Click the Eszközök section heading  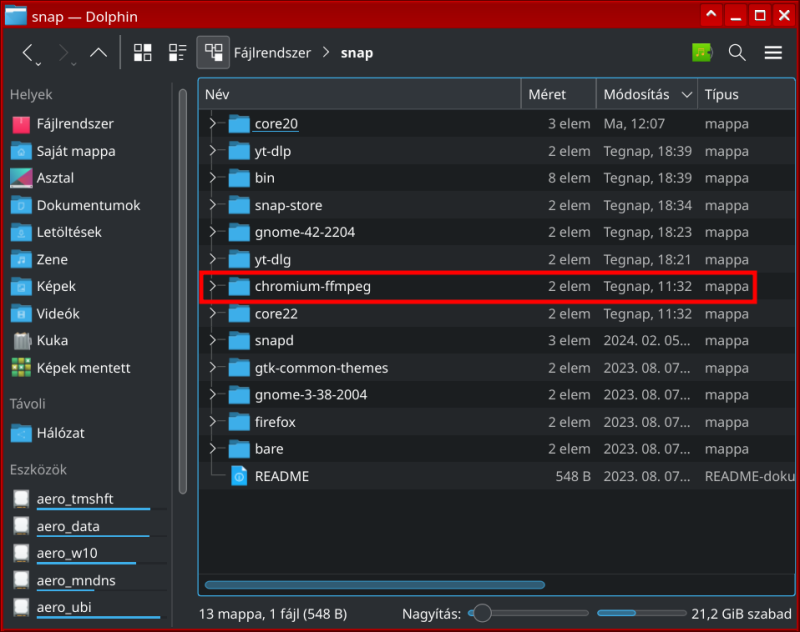coord(38,470)
